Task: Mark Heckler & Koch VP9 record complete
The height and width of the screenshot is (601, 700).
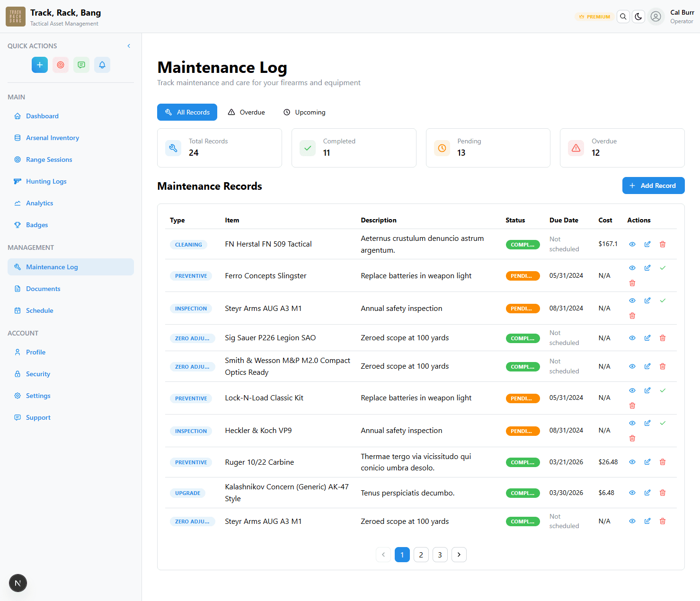Action: 663,423
